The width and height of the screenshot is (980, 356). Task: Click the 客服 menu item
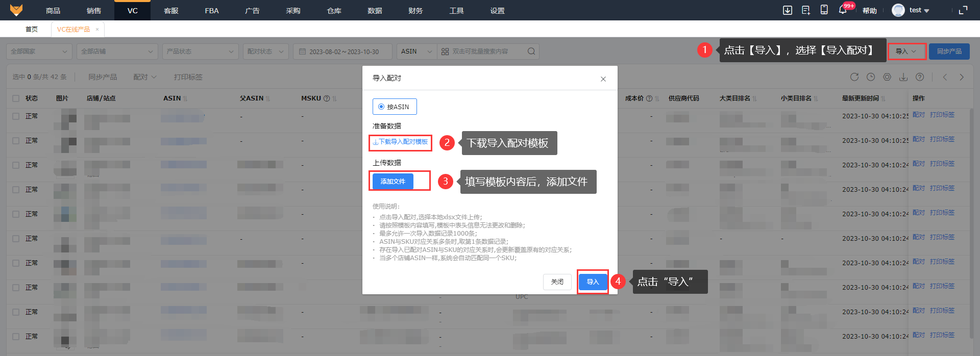click(x=171, y=10)
